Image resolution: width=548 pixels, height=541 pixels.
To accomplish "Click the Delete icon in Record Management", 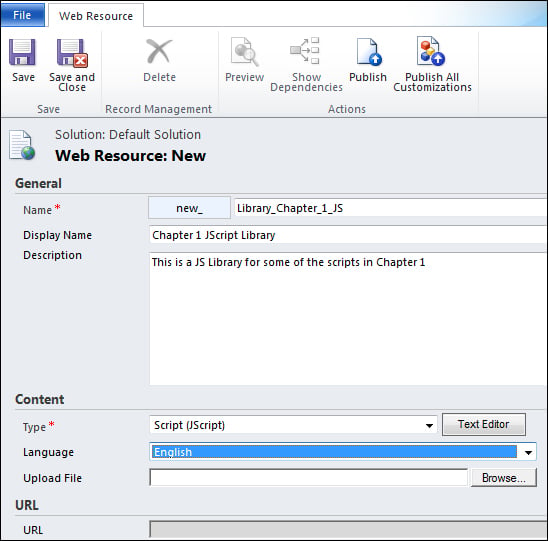I will pos(159,51).
